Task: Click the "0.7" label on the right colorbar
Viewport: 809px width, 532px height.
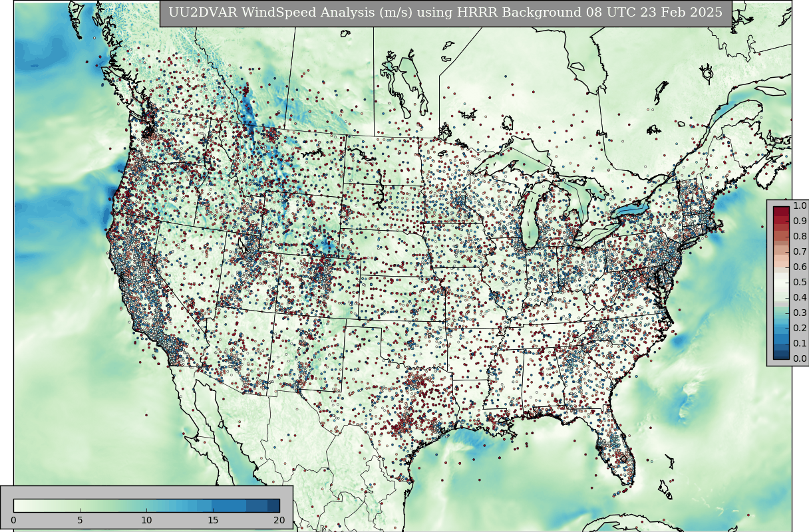Action: point(800,252)
